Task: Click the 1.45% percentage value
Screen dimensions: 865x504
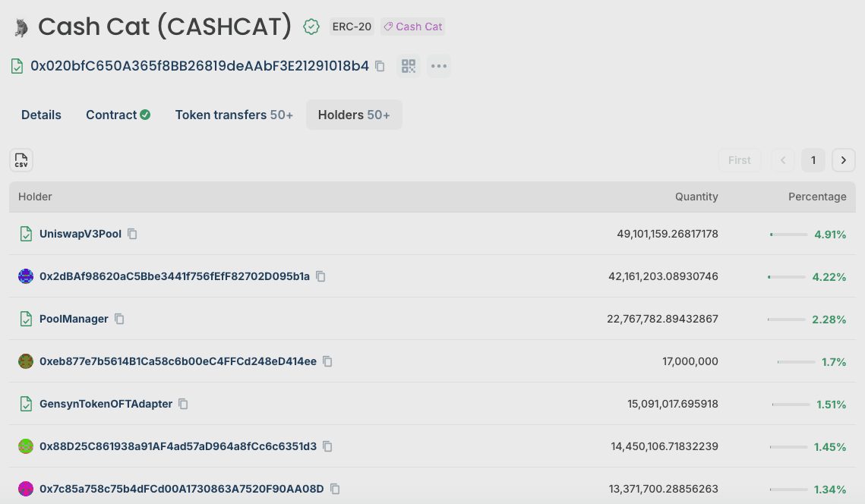Action: [x=830, y=446]
